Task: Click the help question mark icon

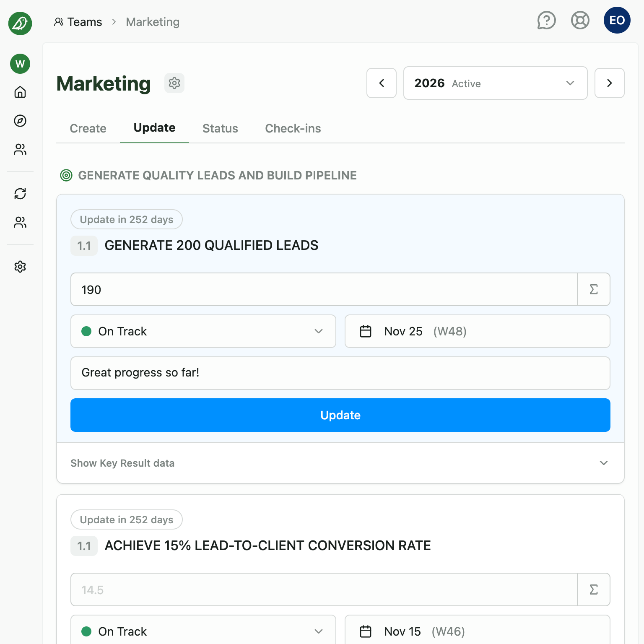Action: (x=546, y=21)
